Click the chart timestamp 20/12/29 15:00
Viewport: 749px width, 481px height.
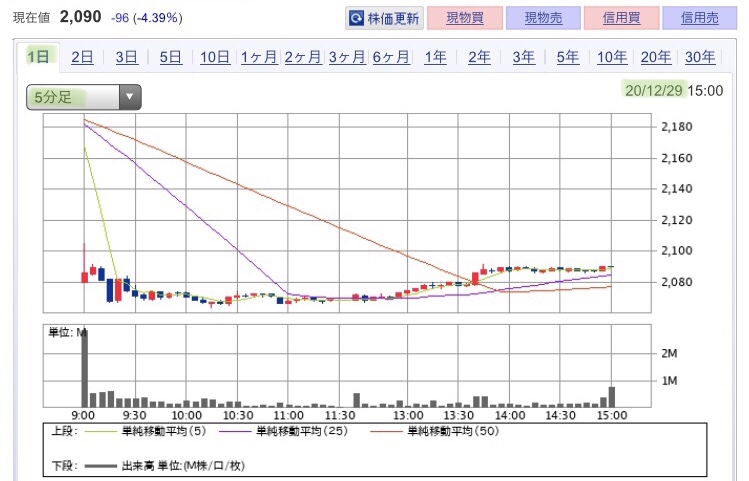click(674, 90)
